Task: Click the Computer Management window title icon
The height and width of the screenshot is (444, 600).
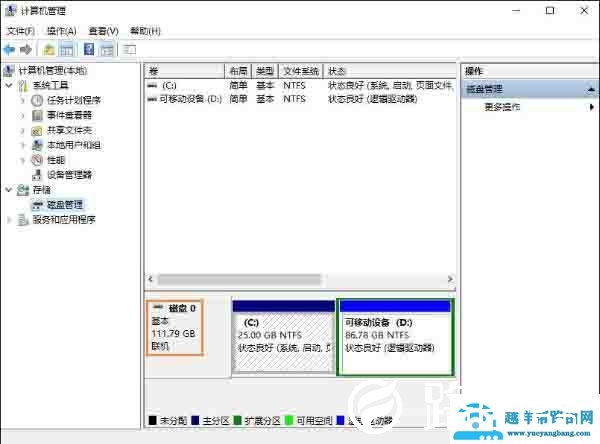Action: 10,10
